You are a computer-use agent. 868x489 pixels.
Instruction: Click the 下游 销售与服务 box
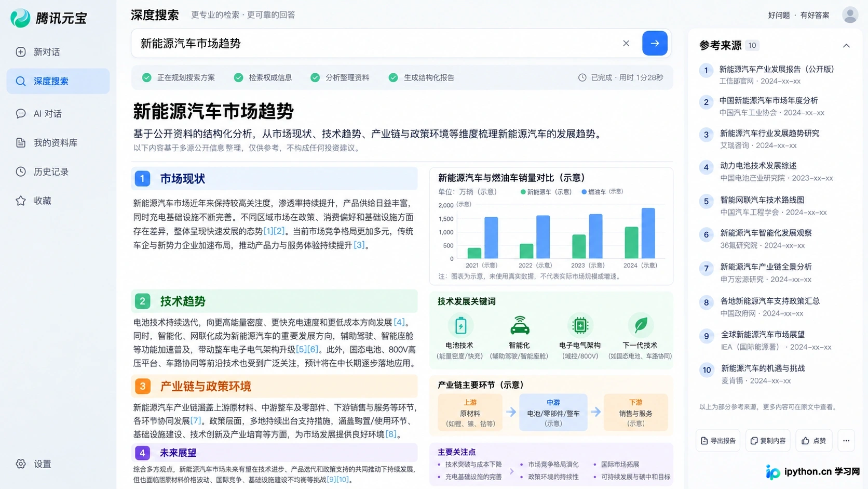pos(636,413)
